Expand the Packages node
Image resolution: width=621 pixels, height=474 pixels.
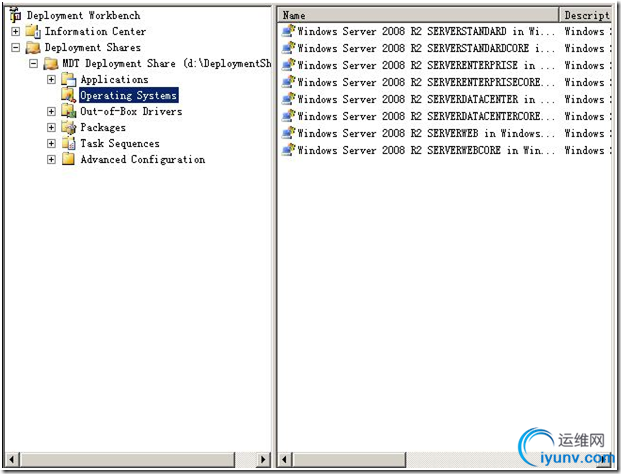pyautogui.click(x=51, y=128)
